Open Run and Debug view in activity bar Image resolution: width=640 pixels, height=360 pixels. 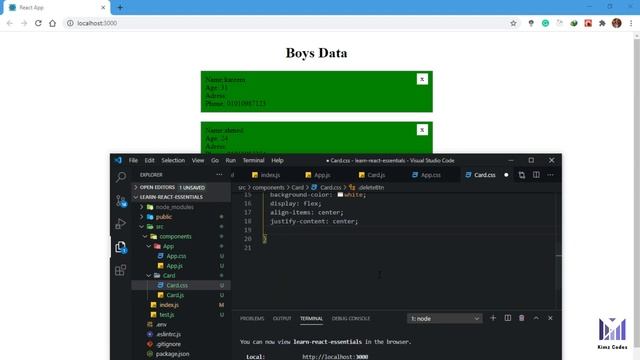click(x=121, y=224)
